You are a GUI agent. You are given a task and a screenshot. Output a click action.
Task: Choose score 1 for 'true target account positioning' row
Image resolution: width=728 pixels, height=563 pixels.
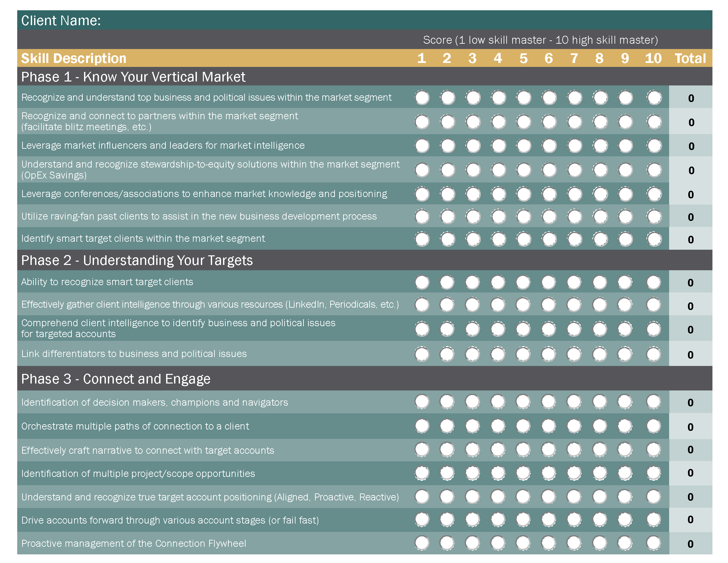tap(422, 497)
